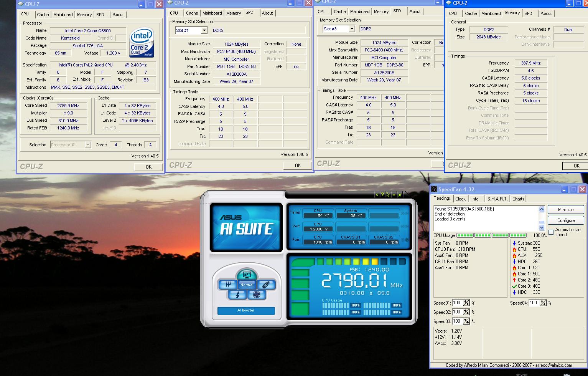
Task: Open AI Suite help question mark icon
Action: point(382,195)
